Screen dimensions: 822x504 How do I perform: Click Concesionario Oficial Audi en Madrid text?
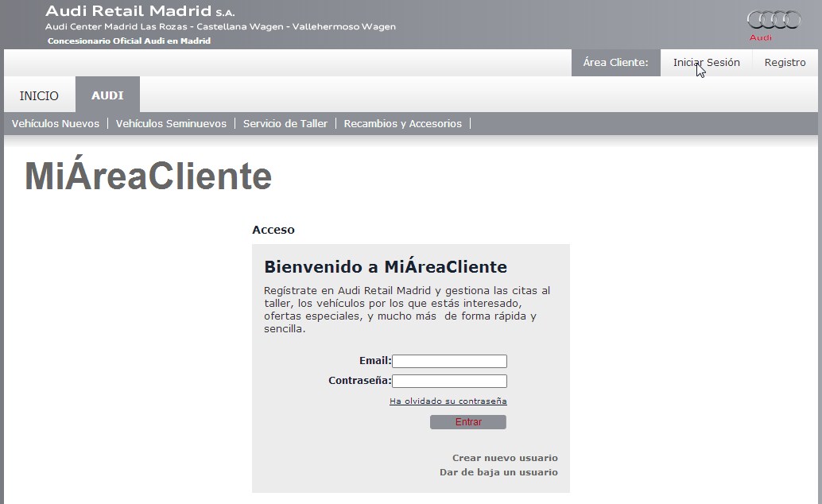click(x=129, y=41)
